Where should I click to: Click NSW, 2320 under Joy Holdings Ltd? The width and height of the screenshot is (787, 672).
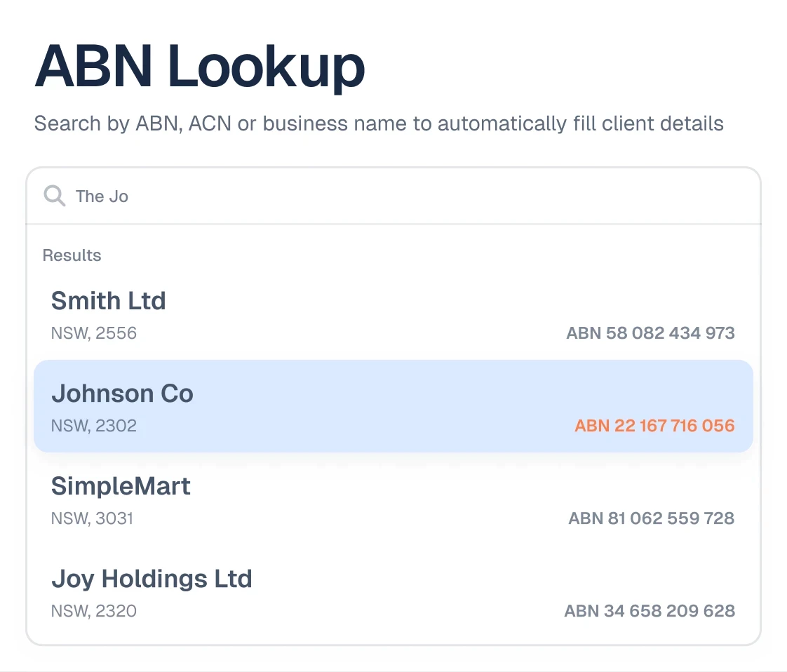pyautogui.click(x=94, y=611)
